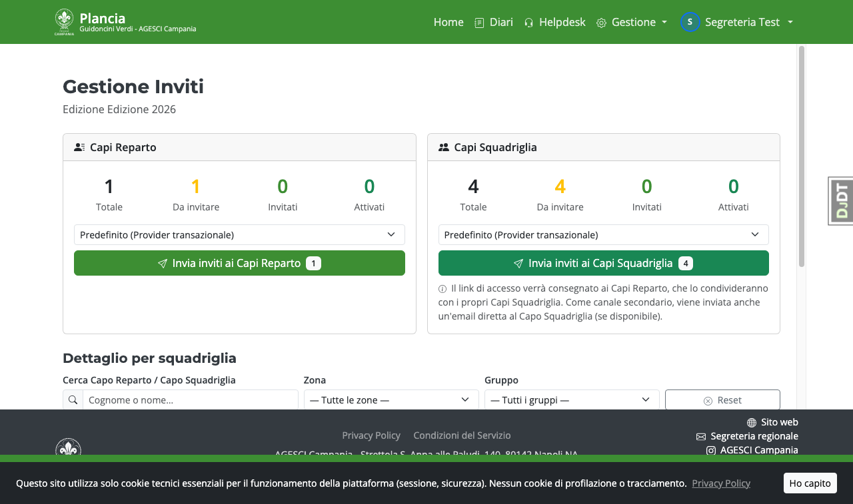Click the Helpdesk headset icon

(528, 23)
